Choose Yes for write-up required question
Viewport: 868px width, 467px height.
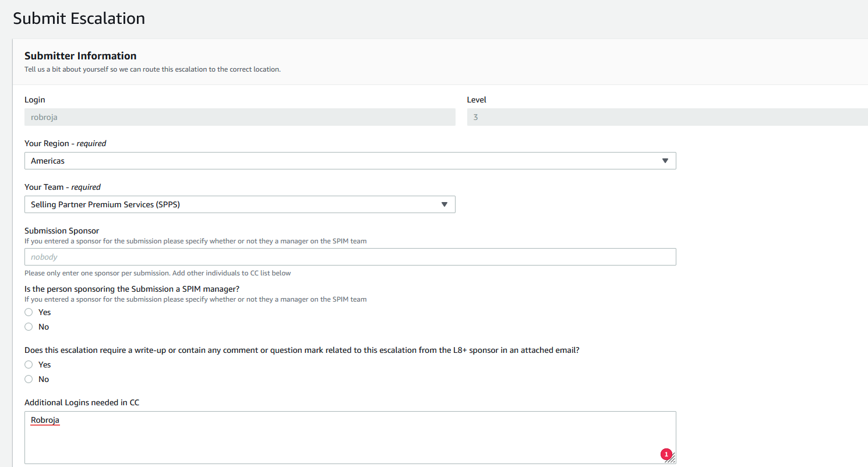pyautogui.click(x=29, y=365)
